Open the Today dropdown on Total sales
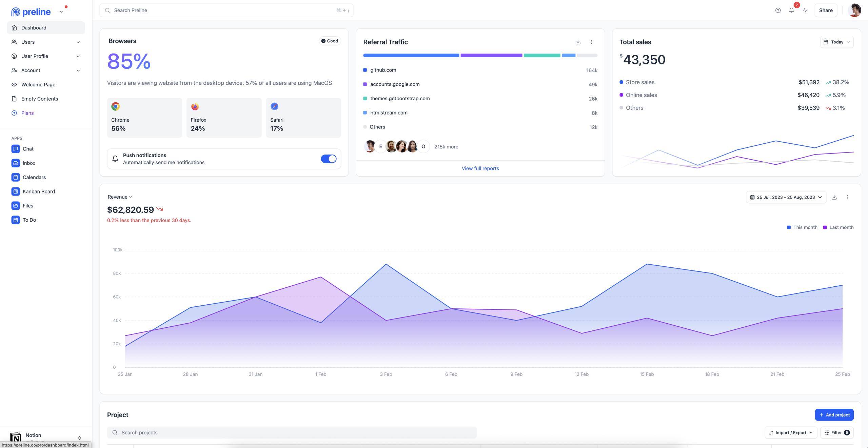 coord(837,42)
